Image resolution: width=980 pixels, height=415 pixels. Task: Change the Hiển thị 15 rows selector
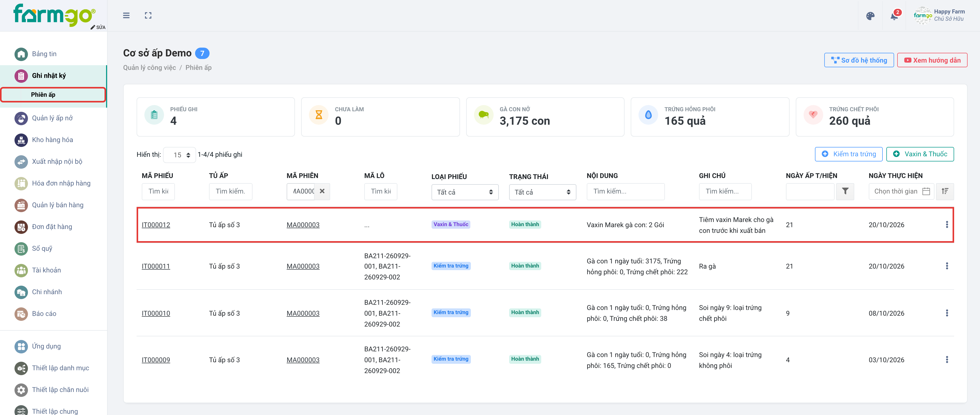coord(179,155)
